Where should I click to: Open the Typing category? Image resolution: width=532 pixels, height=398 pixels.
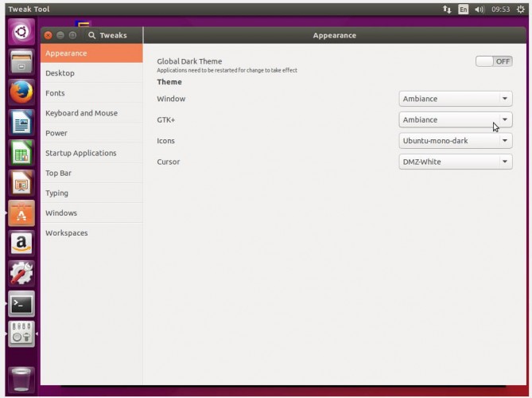[91, 193]
